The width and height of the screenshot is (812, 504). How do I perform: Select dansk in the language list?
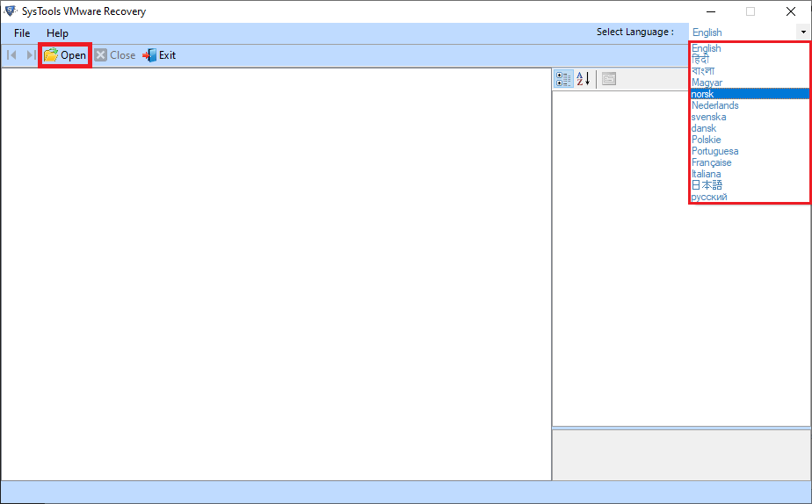tap(750, 128)
